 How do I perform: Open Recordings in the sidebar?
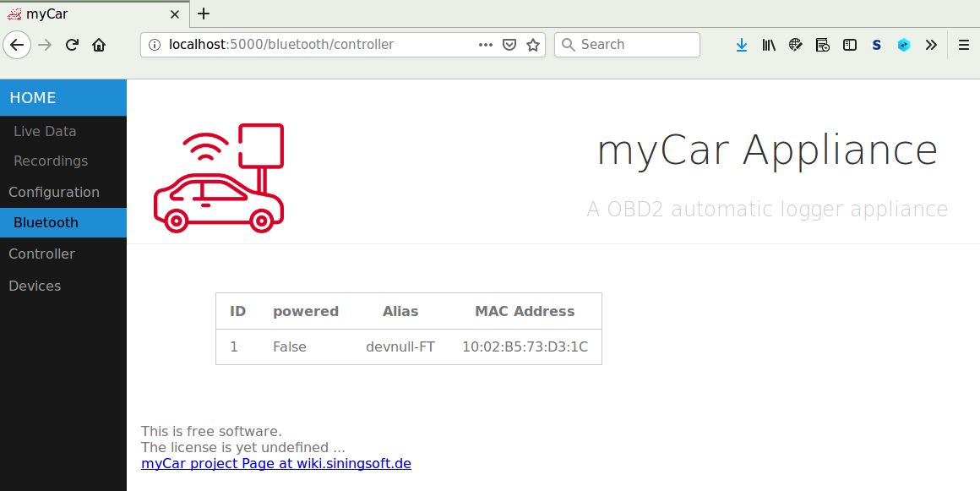51,161
